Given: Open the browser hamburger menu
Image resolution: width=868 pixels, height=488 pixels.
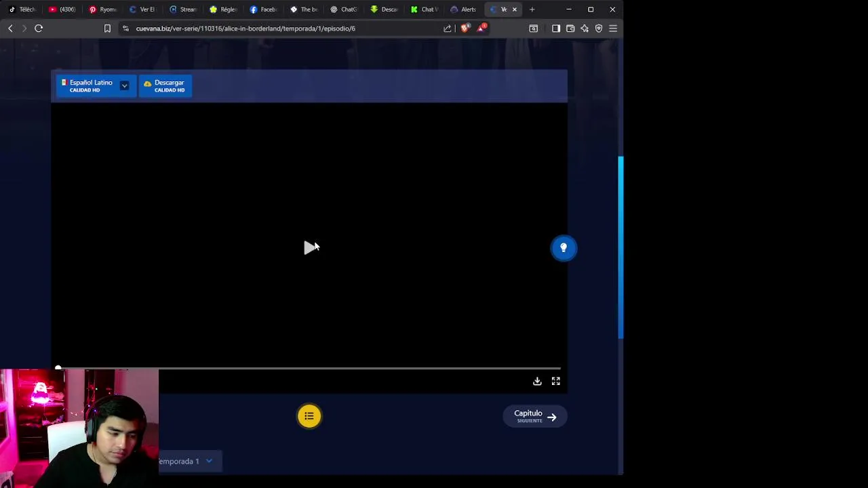Looking at the screenshot, I should click(x=613, y=28).
